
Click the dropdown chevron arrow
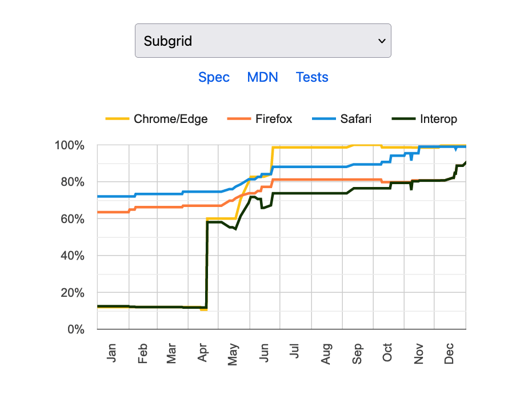[x=382, y=41]
